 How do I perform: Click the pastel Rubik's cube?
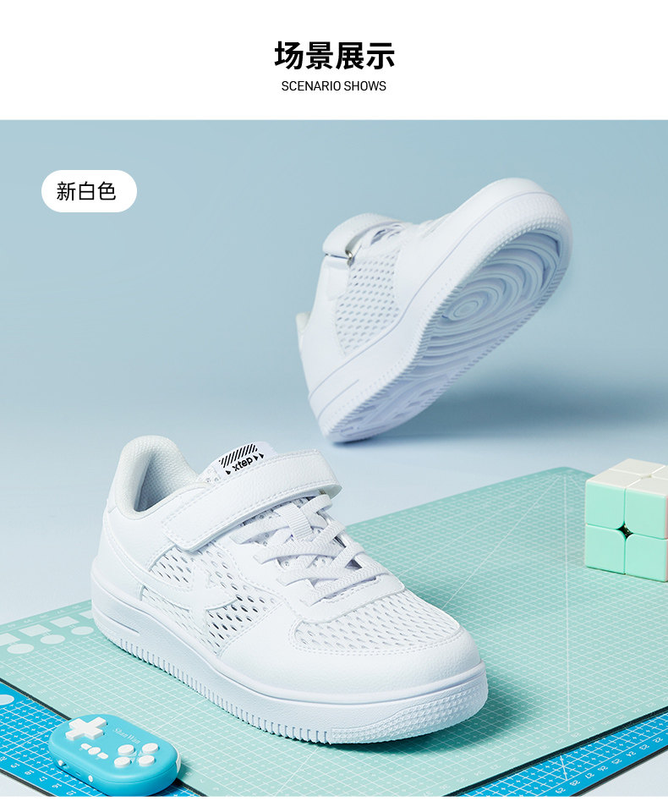pyautogui.click(x=627, y=519)
